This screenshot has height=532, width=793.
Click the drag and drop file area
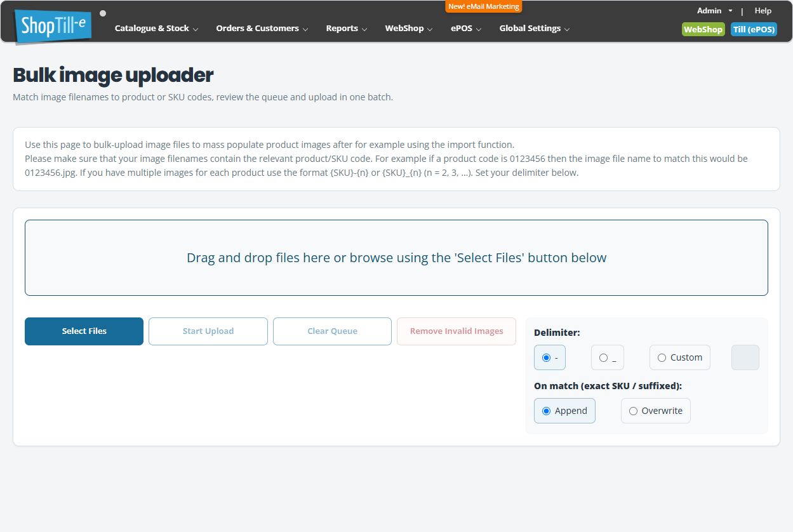pos(396,258)
